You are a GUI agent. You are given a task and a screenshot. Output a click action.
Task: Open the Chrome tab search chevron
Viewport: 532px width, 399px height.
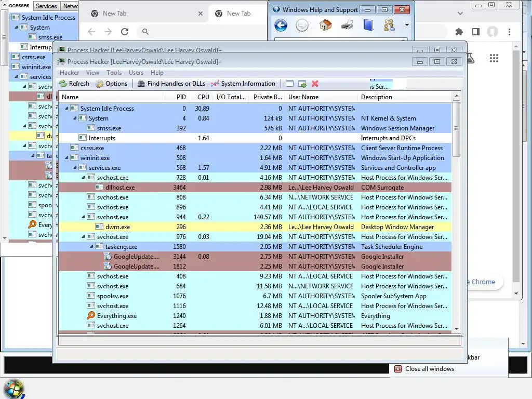click(460, 14)
